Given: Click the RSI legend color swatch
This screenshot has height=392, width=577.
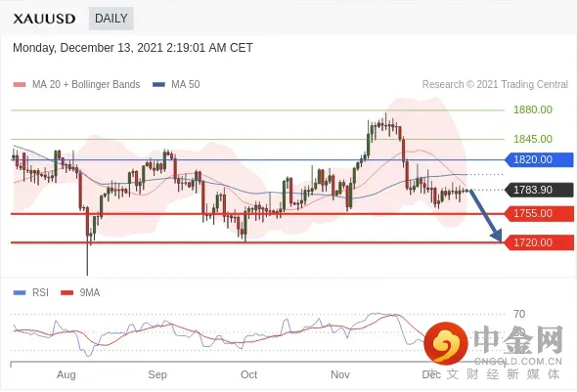Looking at the screenshot, I should (20, 292).
